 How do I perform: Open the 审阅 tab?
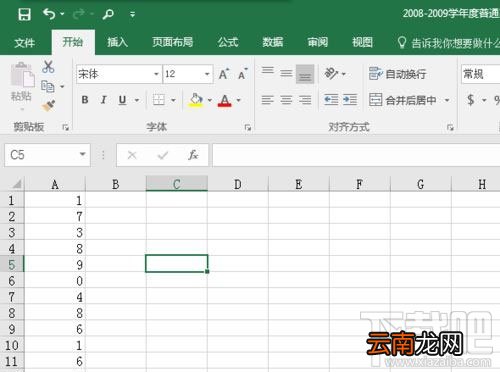(317, 42)
